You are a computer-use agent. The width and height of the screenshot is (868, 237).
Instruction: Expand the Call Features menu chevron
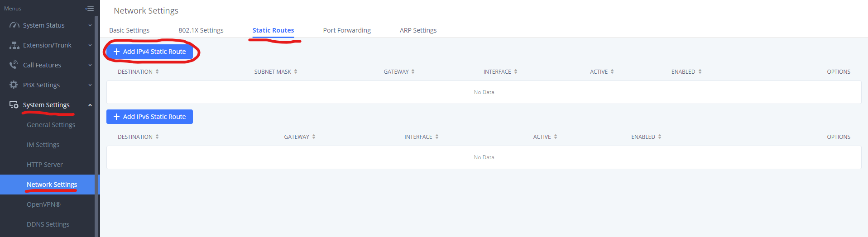click(x=90, y=65)
